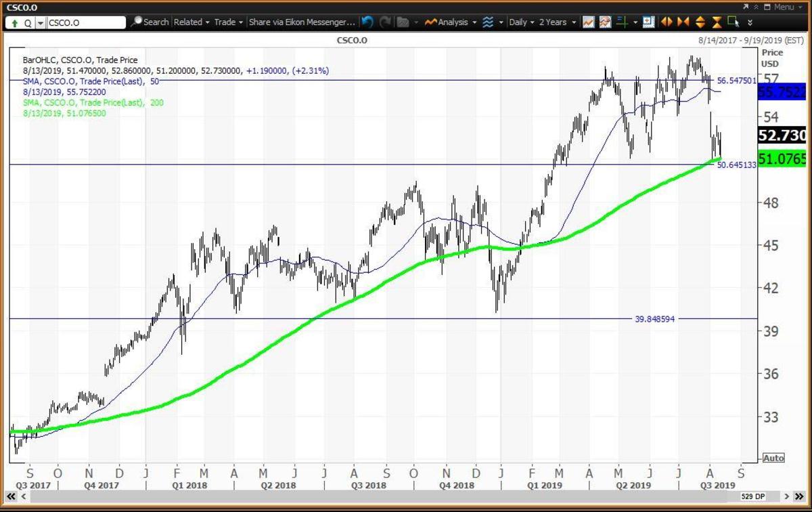This screenshot has height=512, width=812.
Task: Click the Search magnifier button
Action: tap(150, 22)
